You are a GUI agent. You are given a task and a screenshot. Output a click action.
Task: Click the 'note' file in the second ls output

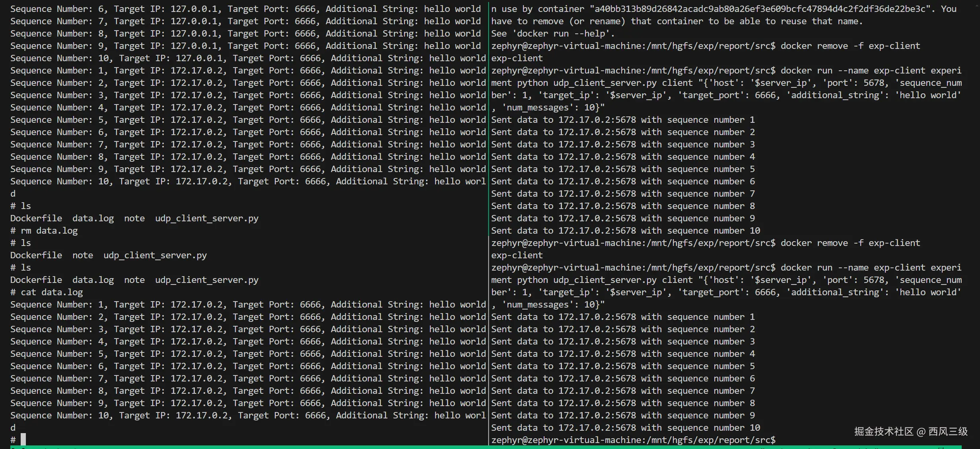coord(83,255)
